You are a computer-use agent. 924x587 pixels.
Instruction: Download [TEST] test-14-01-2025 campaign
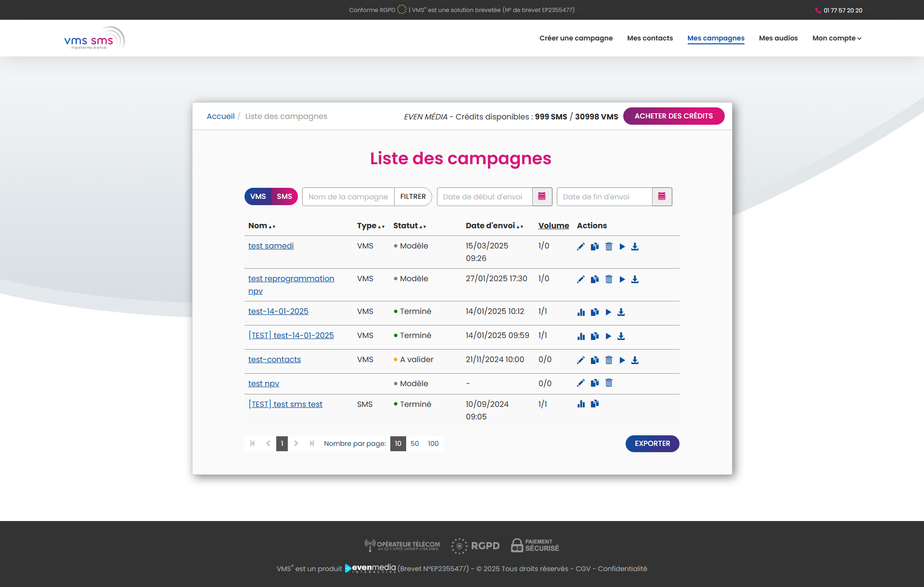(621, 336)
